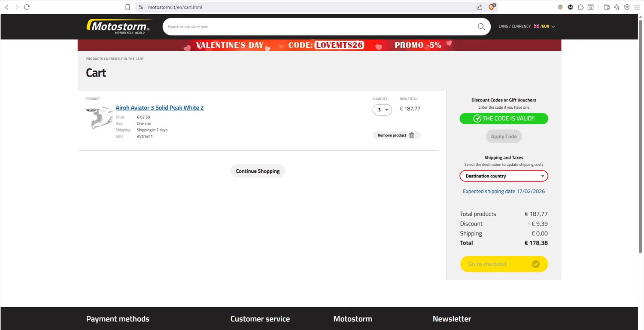Click Motostorm footer heading
This screenshot has height=330, width=644.
click(353, 319)
